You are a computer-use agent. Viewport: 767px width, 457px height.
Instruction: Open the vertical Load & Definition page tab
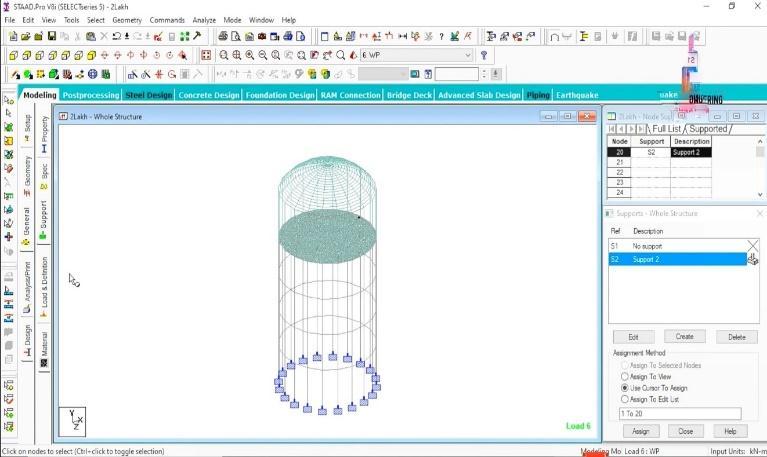pos(45,287)
